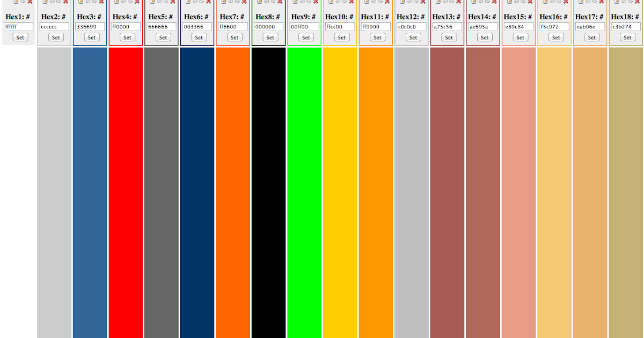This screenshot has height=338, width=644.
Task: Click the Hex5 text input field
Action: (160, 26)
